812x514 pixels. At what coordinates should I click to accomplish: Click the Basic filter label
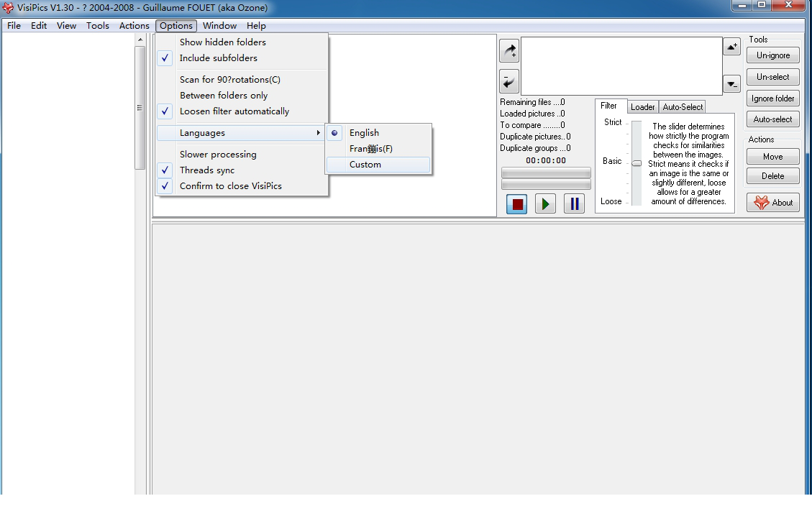tap(612, 161)
